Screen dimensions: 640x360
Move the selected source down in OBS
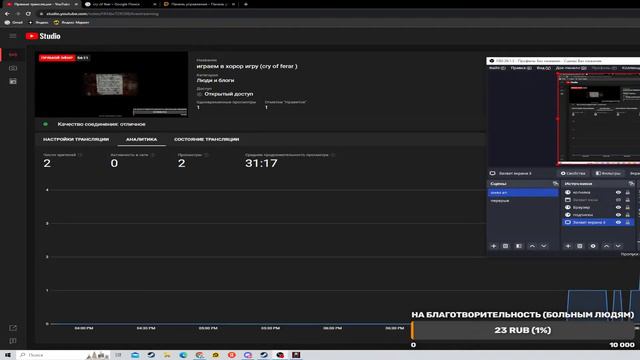[x=618, y=246]
